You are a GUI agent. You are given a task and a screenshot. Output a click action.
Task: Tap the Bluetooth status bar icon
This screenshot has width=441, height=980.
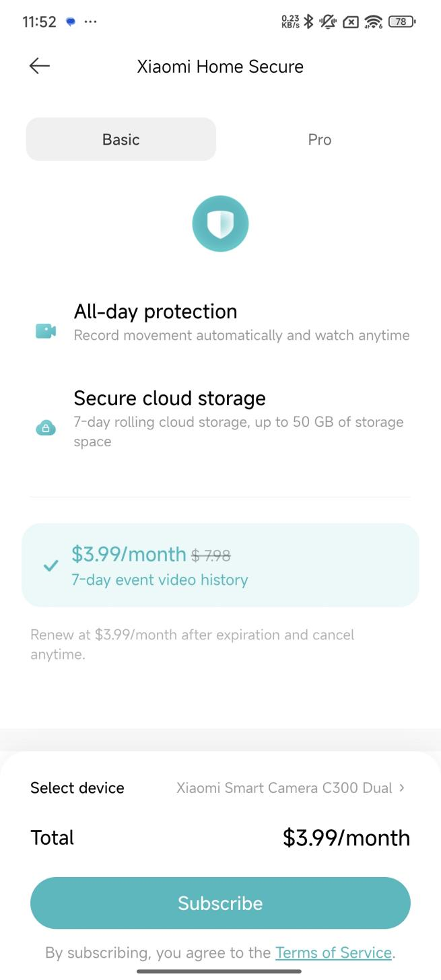tap(309, 22)
